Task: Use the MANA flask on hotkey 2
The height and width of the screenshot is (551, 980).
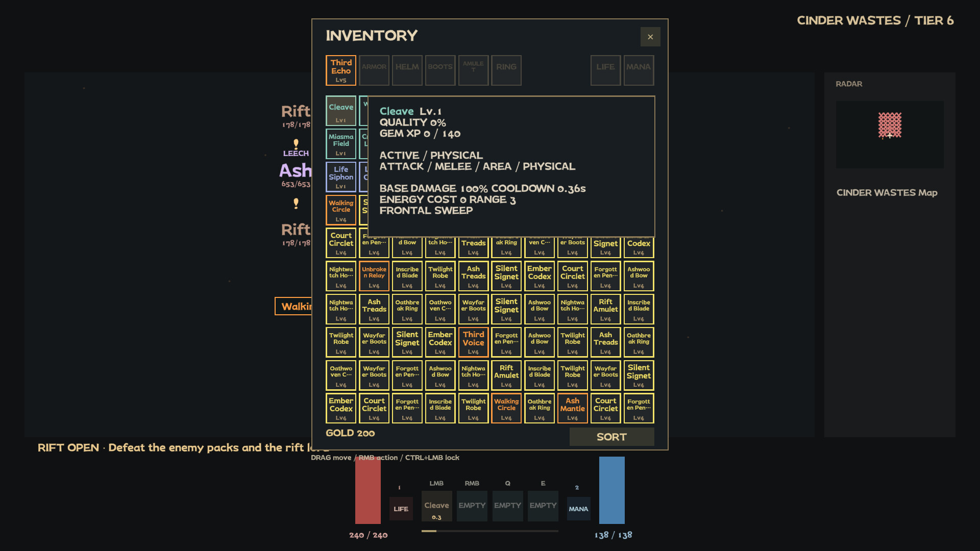Action: pyautogui.click(x=578, y=509)
